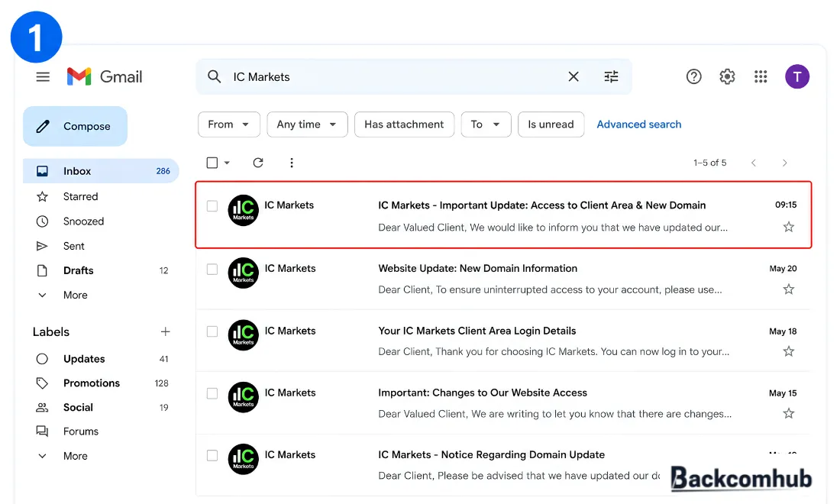Select checkbox for Website Update email

coord(212,270)
